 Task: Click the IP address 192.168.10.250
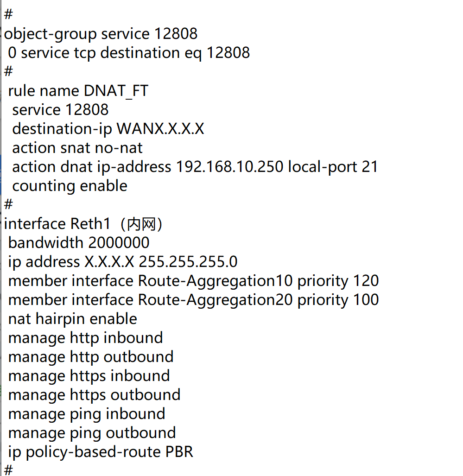coord(229,167)
